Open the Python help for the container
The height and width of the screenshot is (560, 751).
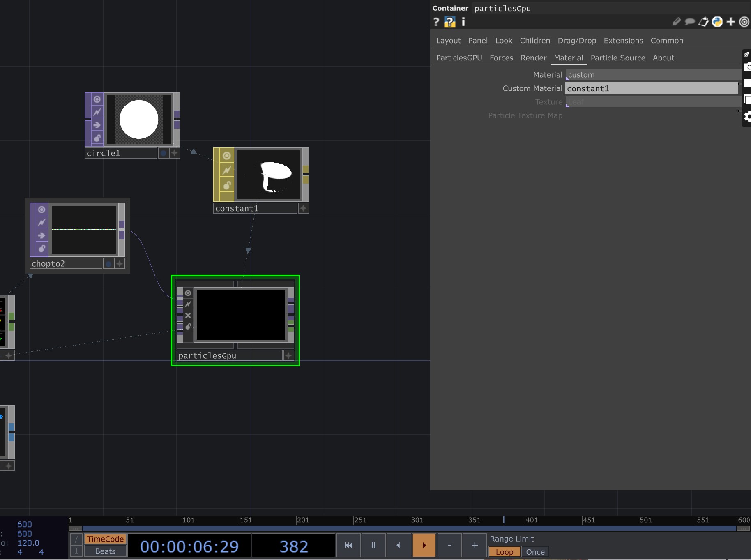click(x=450, y=22)
